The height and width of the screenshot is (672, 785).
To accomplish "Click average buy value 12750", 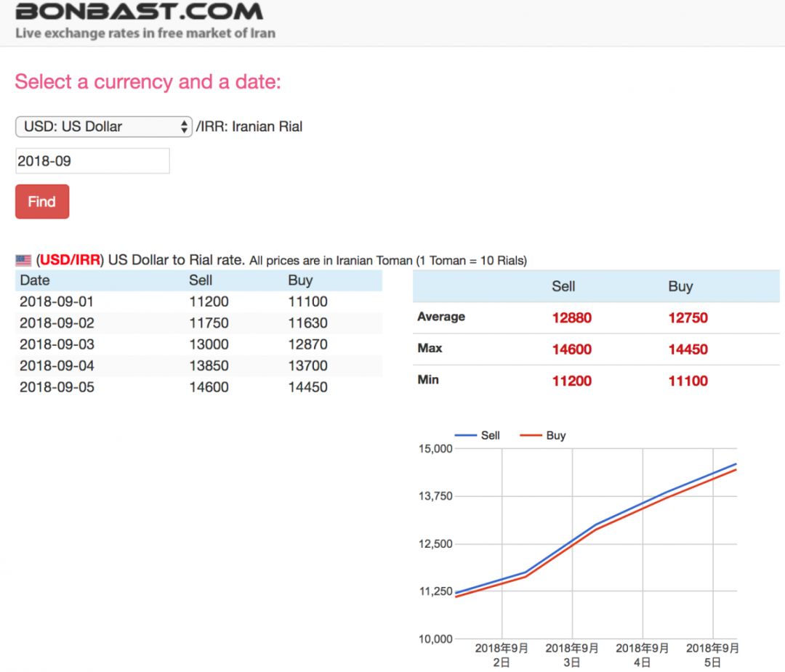I will [x=688, y=317].
